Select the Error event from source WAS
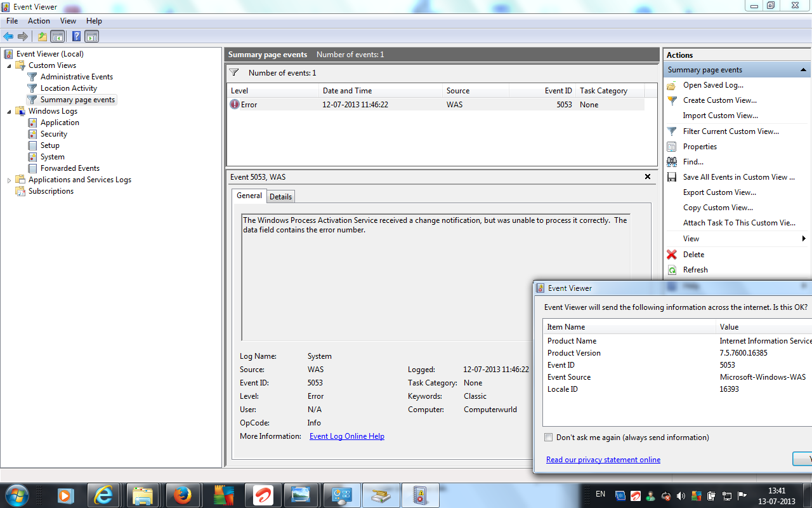The width and height of the screenshot is (812, 508). 317,104
